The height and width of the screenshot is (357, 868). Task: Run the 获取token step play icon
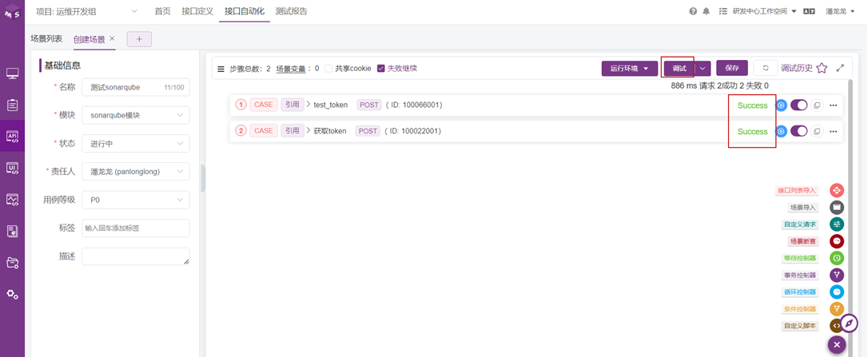(x=781, y=131)
